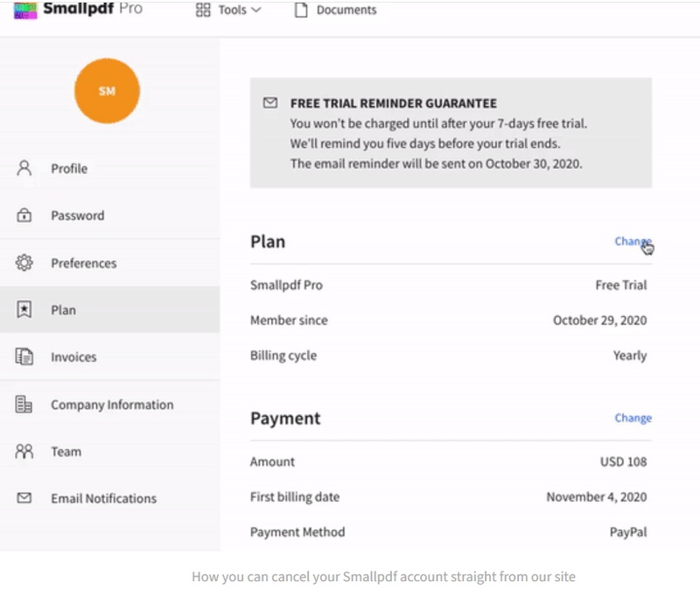This screenshot has width=700, height=589.
Task: Click the Tools grid icon
Action: pos(203,10)
